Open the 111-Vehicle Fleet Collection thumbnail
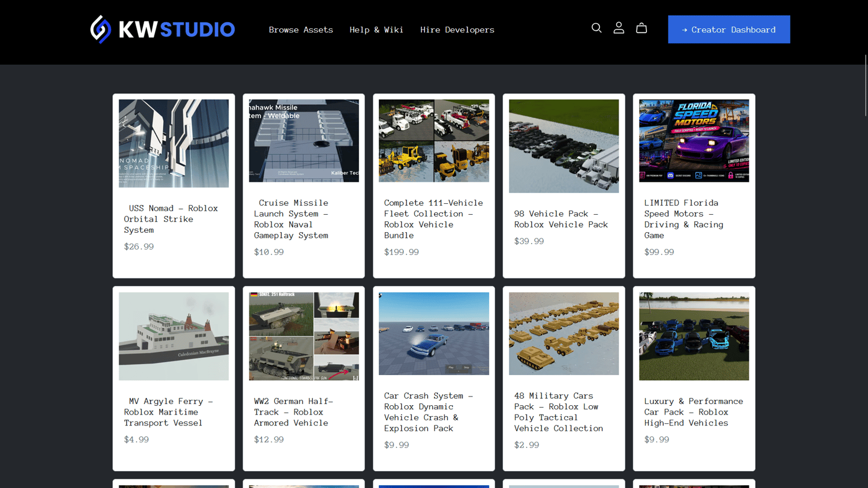The width and height of the screenshot is (868, 488). 434,141
